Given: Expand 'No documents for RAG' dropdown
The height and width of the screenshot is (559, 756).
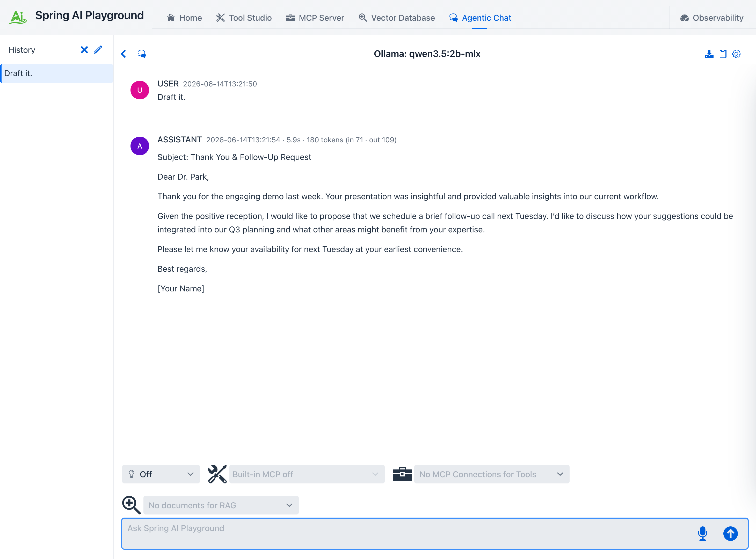Looking at the screenshot, I should click(221, 505).
